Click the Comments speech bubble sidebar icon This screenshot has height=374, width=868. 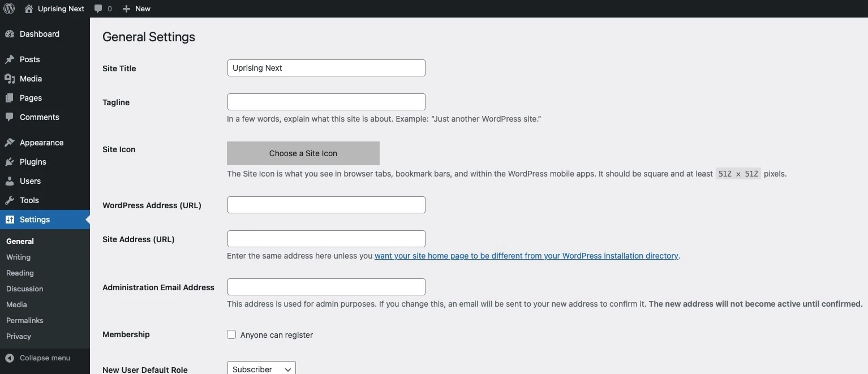click(10, 117)
